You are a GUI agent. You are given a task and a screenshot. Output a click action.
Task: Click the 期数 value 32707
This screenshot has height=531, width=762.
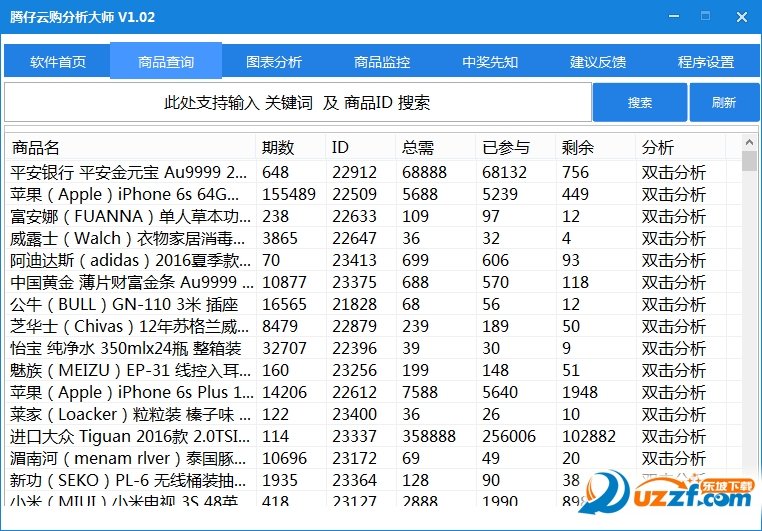[x=284, y=348]
